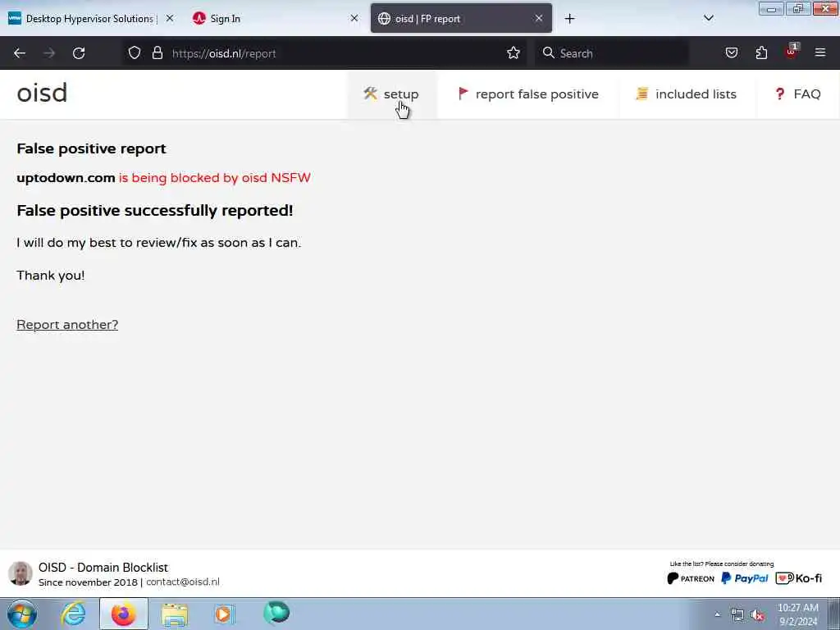The height and width of the screenshot is (630, 840).
Task: Show hidden system tray icons arrow
Action: click(x=717, y=615)
